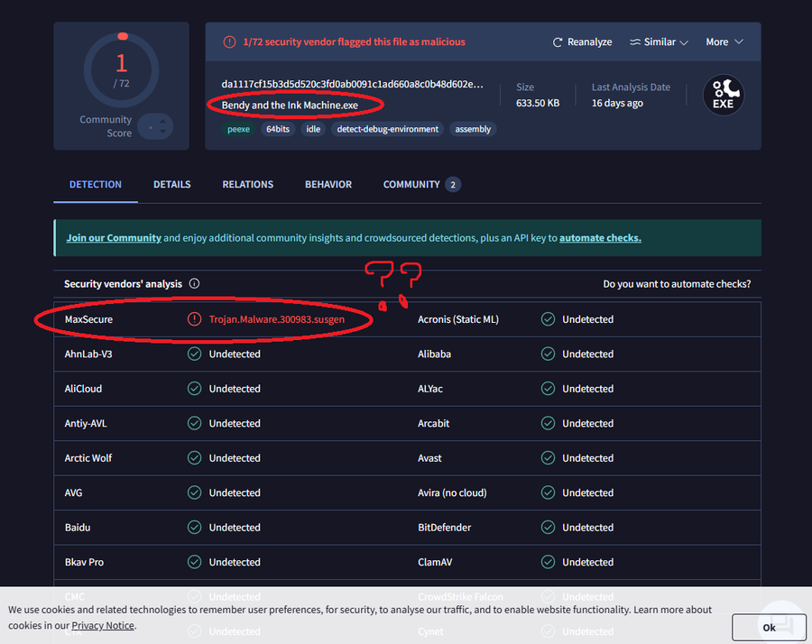812x644 pixels.
Task: Click the EXE file type icon
Action: tap(724, 95)
